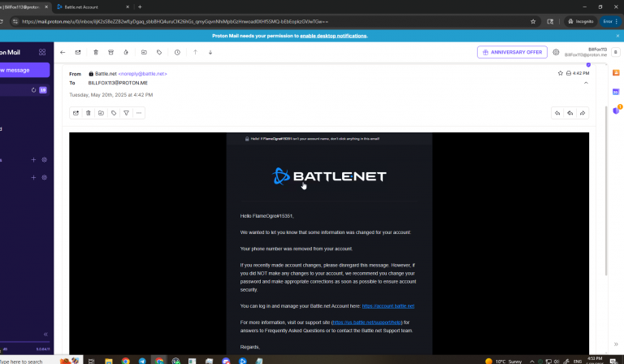This screenshot has width=624, height=364.
Task: Refresh the inbox with the circular arrow icon
Action: pos(34,90)
